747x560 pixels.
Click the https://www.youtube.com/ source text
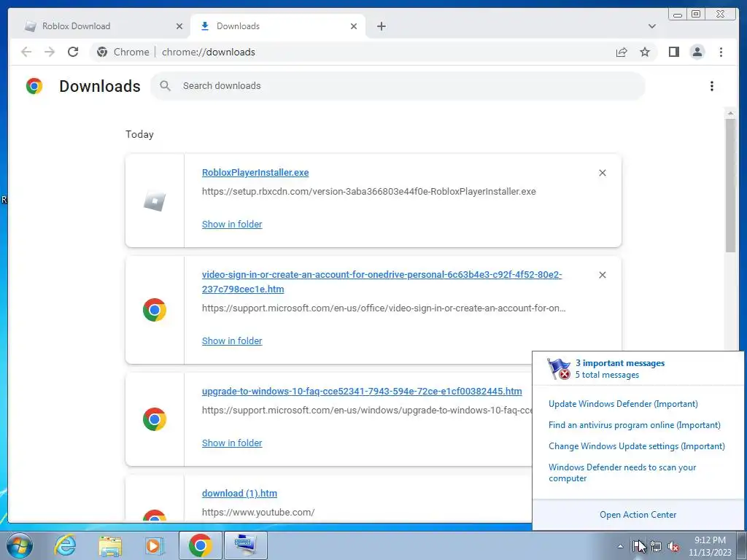258,513
